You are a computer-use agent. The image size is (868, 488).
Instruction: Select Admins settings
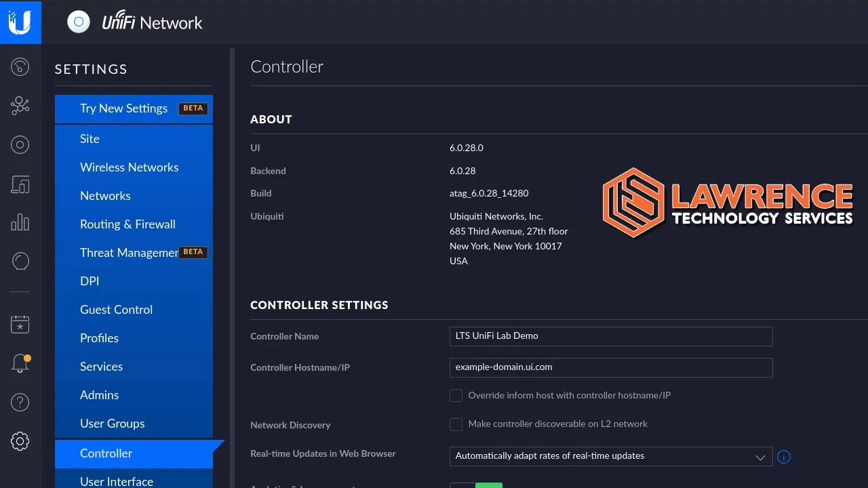134,394
